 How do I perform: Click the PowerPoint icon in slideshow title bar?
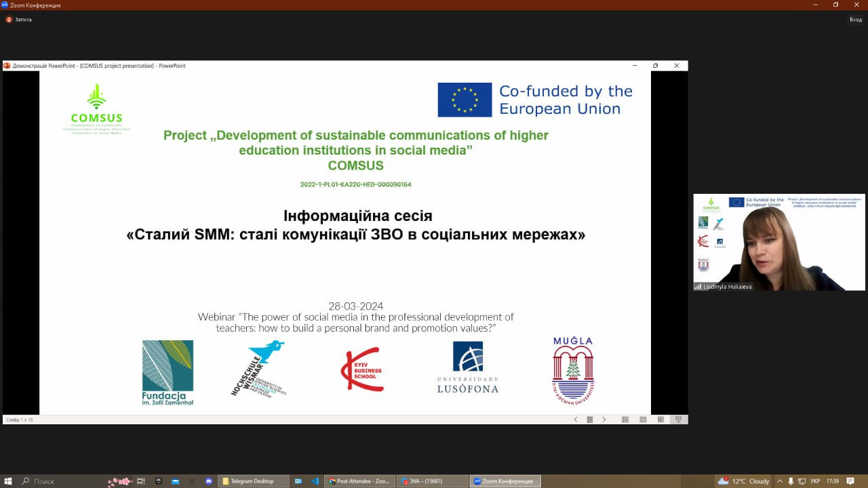click(7, 66)
